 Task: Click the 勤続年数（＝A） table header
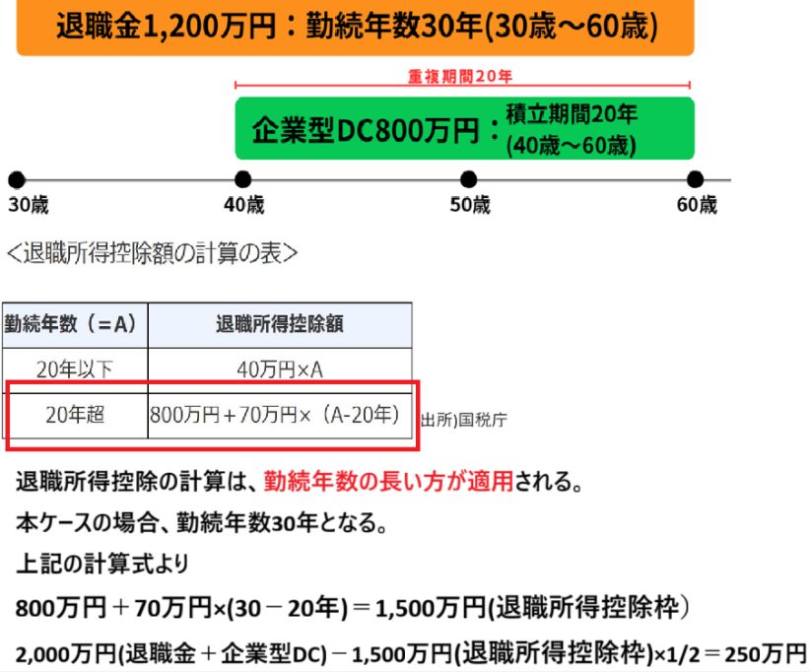[75, 323]
